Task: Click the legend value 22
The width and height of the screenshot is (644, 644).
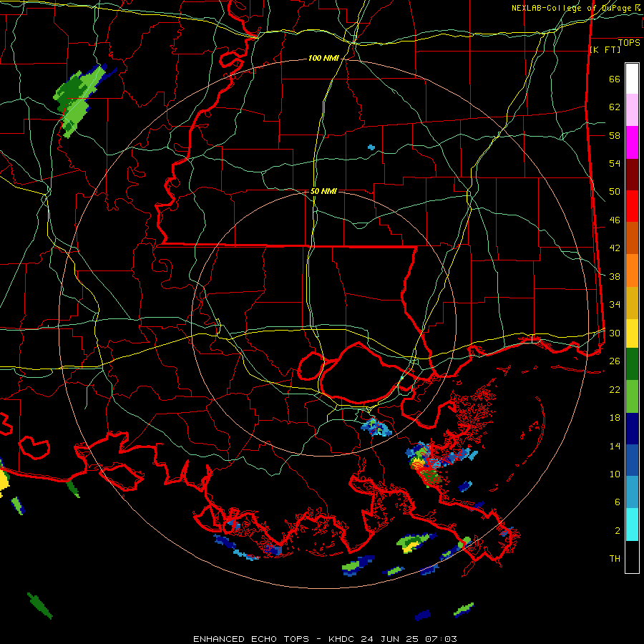Action: (615, 389)
